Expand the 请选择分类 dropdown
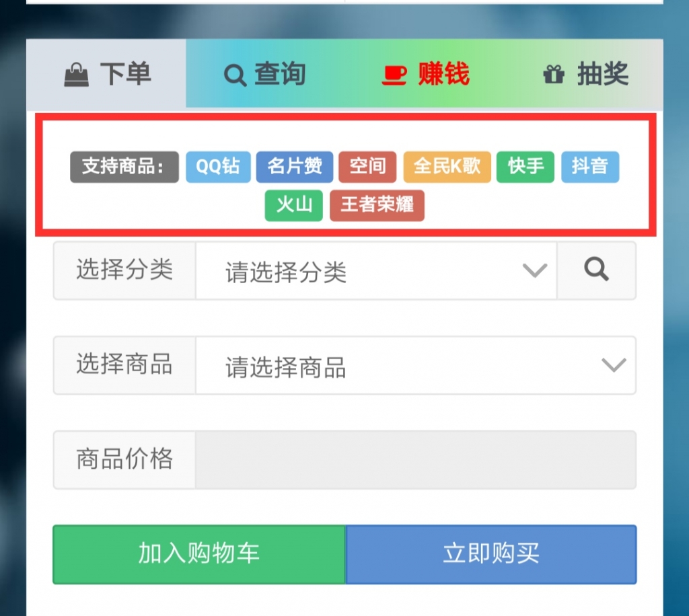The height and width of the screenshot is (616, 689). (x=376, y=270)
